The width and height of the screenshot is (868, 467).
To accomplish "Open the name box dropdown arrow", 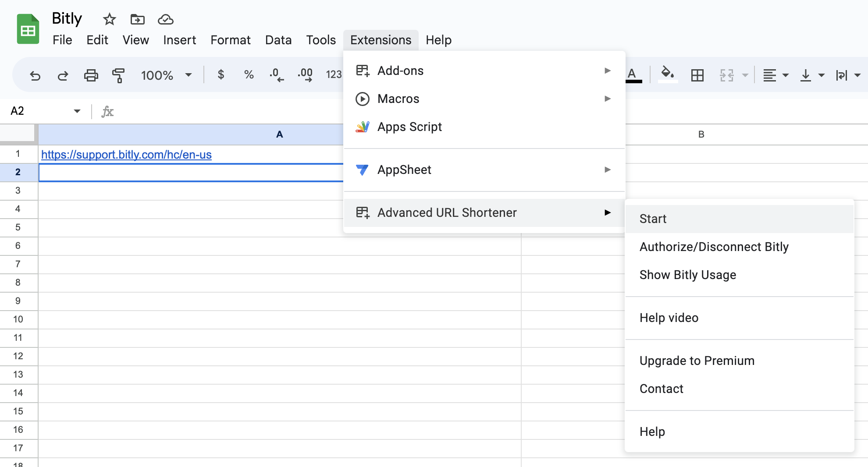I will (77, 111).
